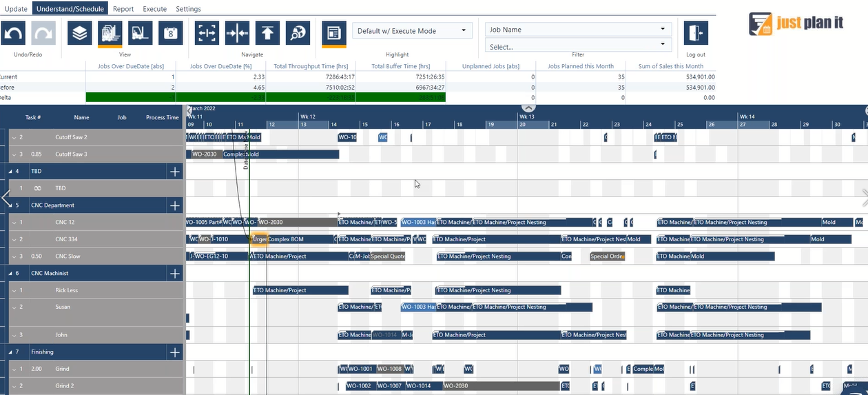Viewport: 868px width, 395px height.
Task: Click the plus icon on Finishing group row
Action: tap(175, 352)
